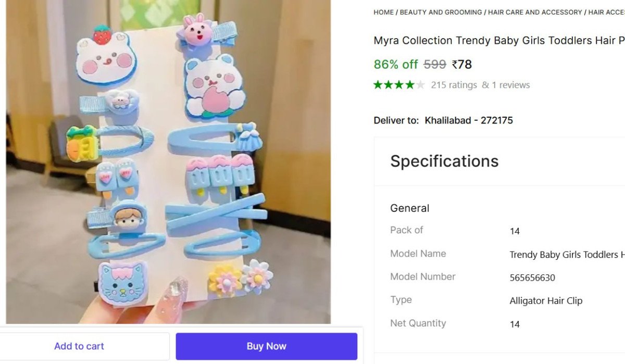
Task: Change delivery location Khalilabad - 272175
Action: [469, 120]
